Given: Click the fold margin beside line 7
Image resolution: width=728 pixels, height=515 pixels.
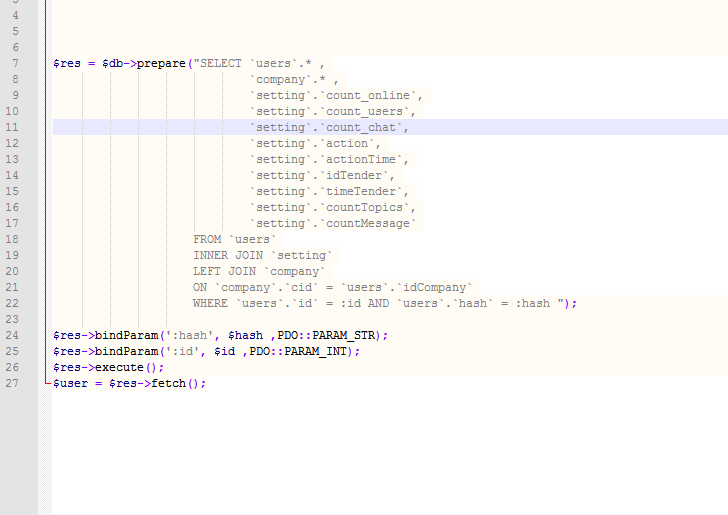Looking at the screenshot, I should point(45,64).
